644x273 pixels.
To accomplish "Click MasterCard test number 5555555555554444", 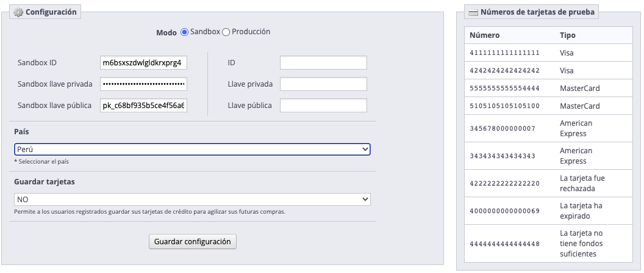I will [505, 89].
